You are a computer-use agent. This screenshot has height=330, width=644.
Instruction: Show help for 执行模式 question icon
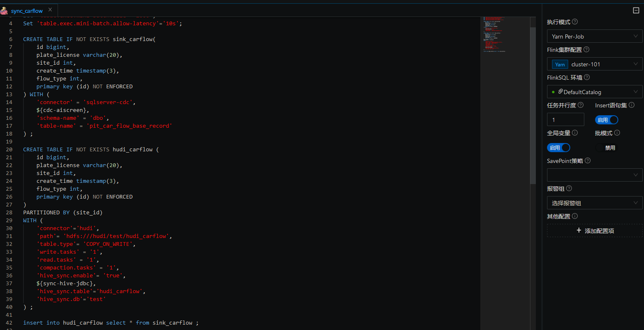[x=575, y=22]
